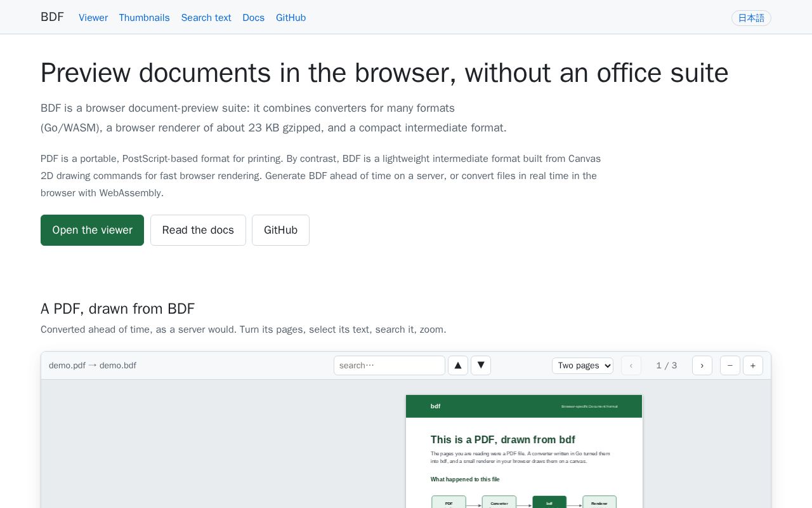
Task: Switch language to 日本語
Action: click(751, 18)
